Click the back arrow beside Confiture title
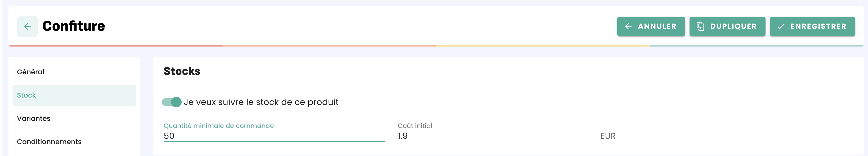Screen dimensions: 868x156 [x=27, y=26]
